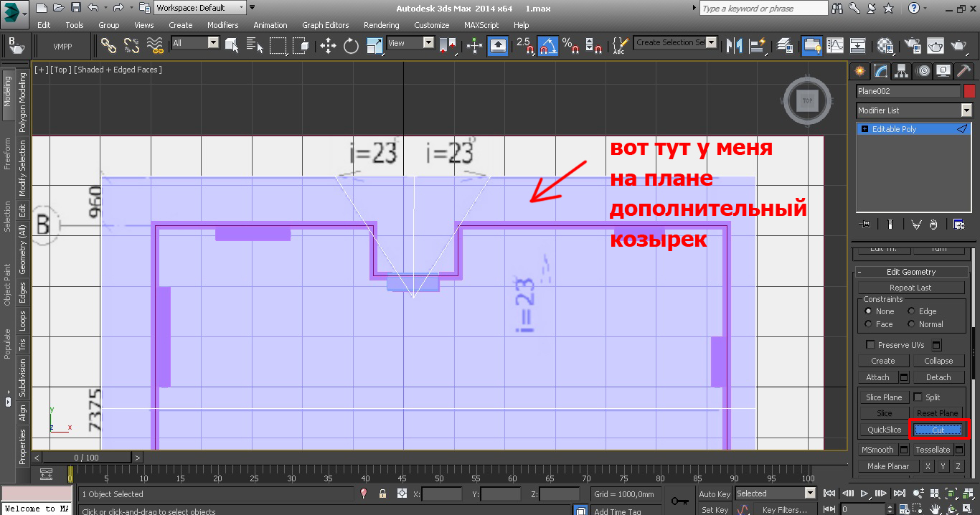
Task: Switch to the Display command panel tab
Action: [x=943, y=71]
